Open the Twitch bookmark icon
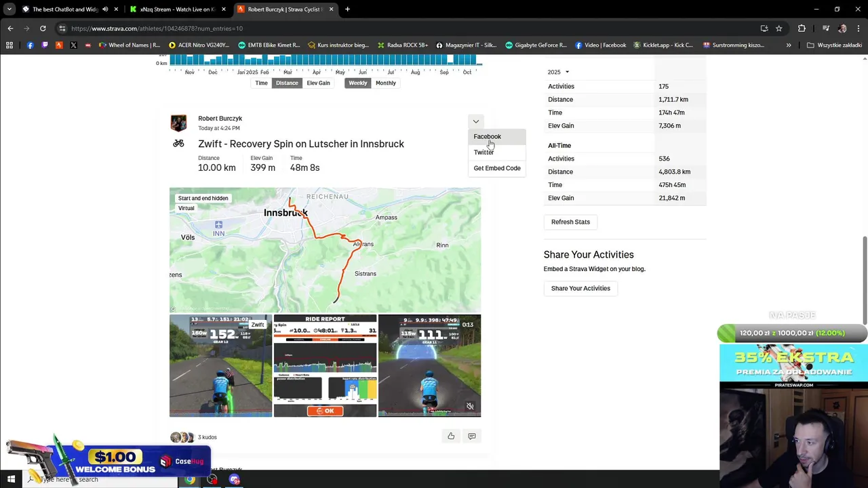This screenshot has height=488, width=868. point(45,45)
